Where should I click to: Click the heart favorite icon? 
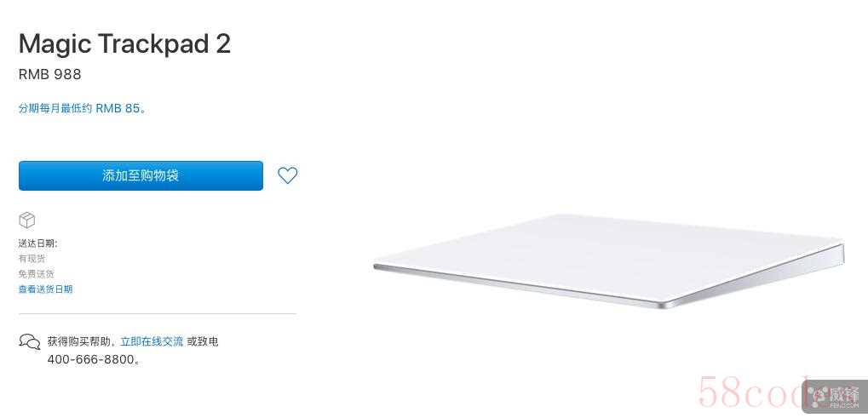tap(287, 176)
